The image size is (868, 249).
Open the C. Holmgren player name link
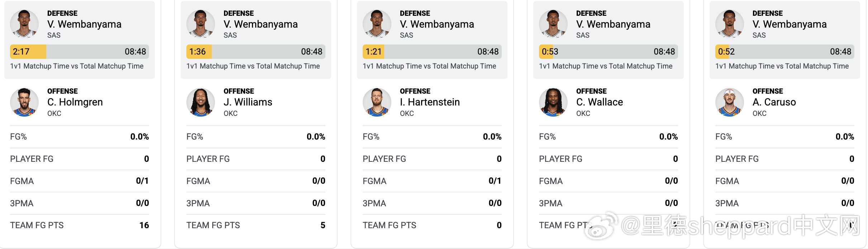point(75,102)
